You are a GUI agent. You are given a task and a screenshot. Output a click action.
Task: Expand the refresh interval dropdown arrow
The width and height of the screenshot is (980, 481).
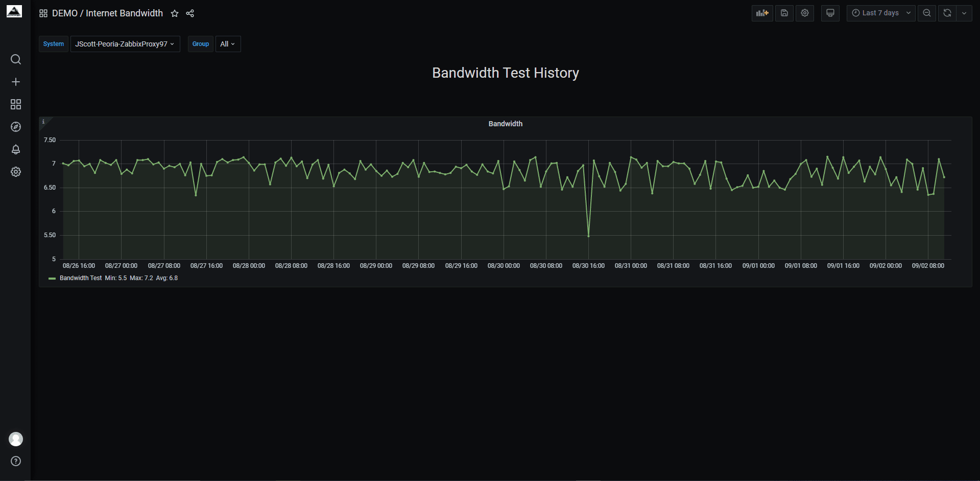(964, 13)
